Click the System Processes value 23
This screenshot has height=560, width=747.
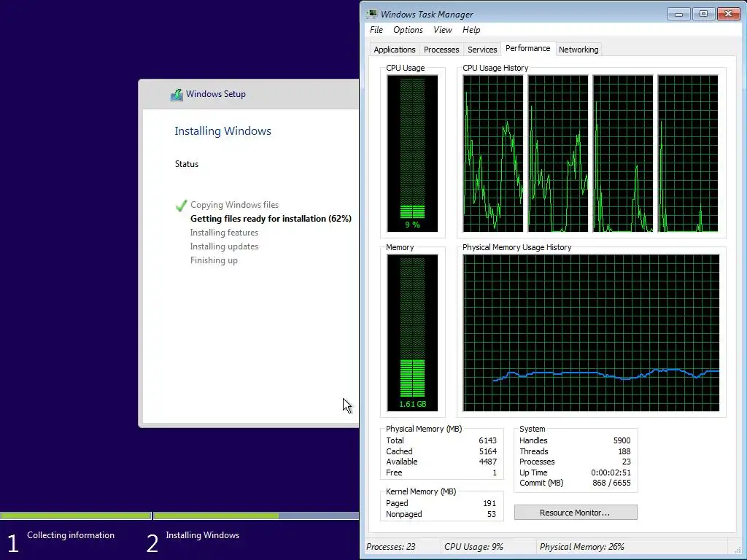pos(626,462)
